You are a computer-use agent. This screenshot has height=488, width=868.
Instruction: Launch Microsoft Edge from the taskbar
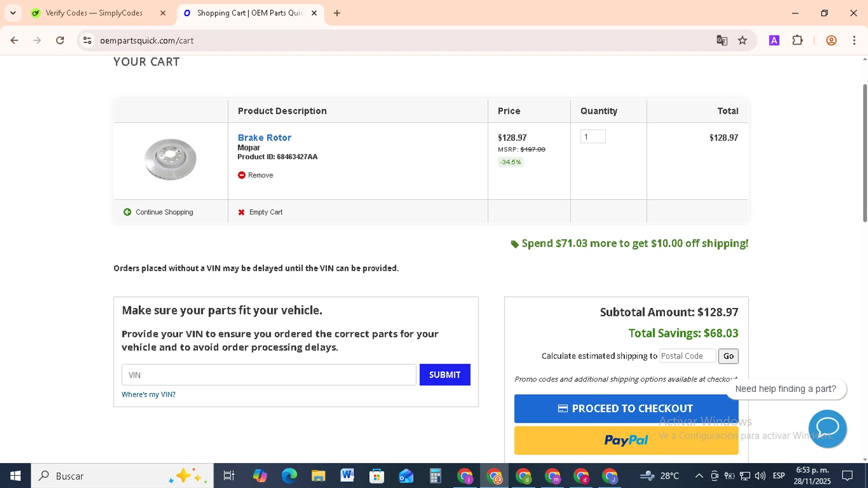point(289,476)
